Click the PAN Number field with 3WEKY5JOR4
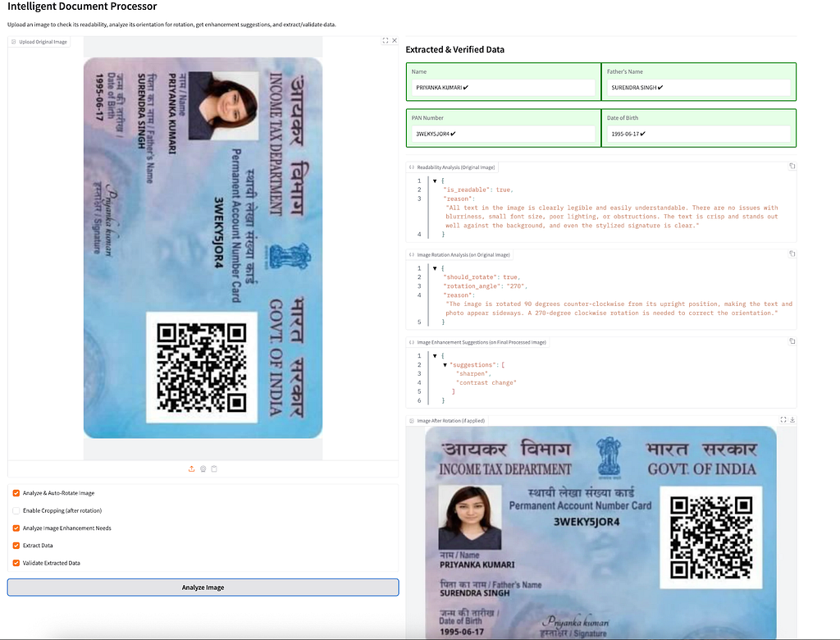The width and height of the screenshot is (840, 640). tap(503, 134)
